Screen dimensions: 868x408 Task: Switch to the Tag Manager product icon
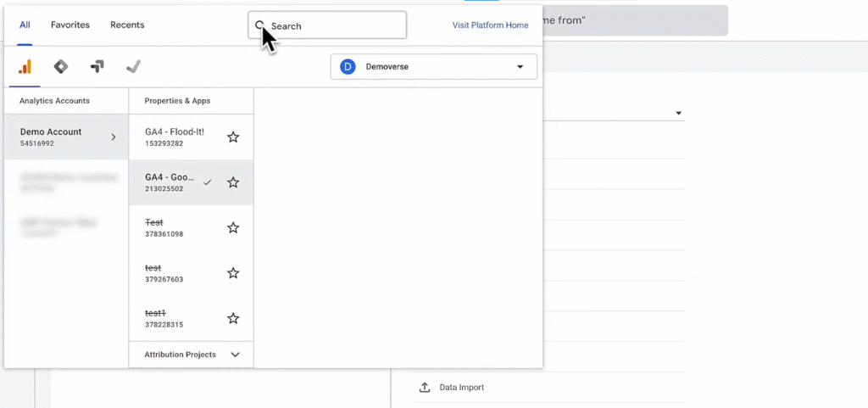[61, 67]
